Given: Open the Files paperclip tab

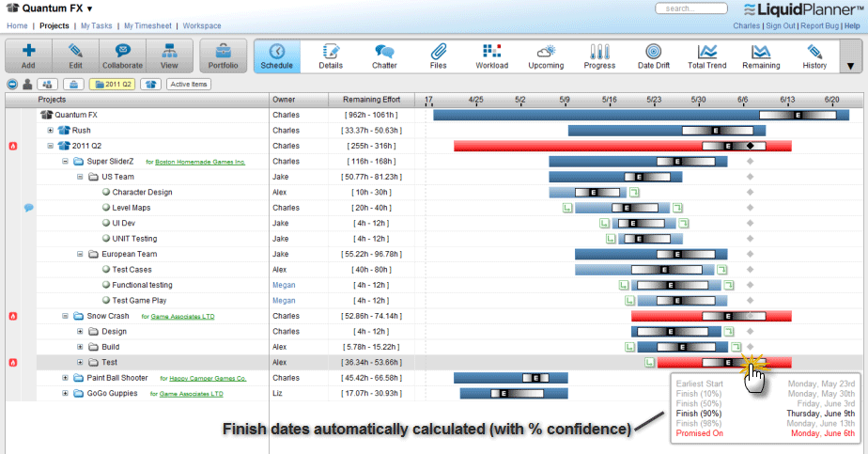Looking at the screenshot, I should tap(438, 55).
